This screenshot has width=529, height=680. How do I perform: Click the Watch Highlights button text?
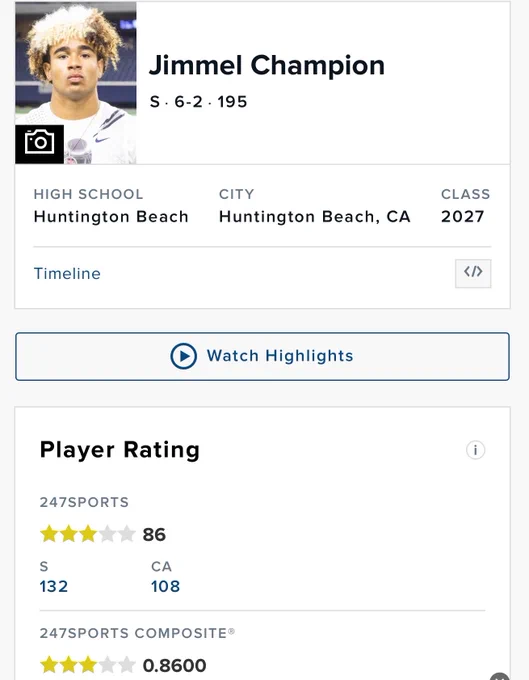coord(280,356)
